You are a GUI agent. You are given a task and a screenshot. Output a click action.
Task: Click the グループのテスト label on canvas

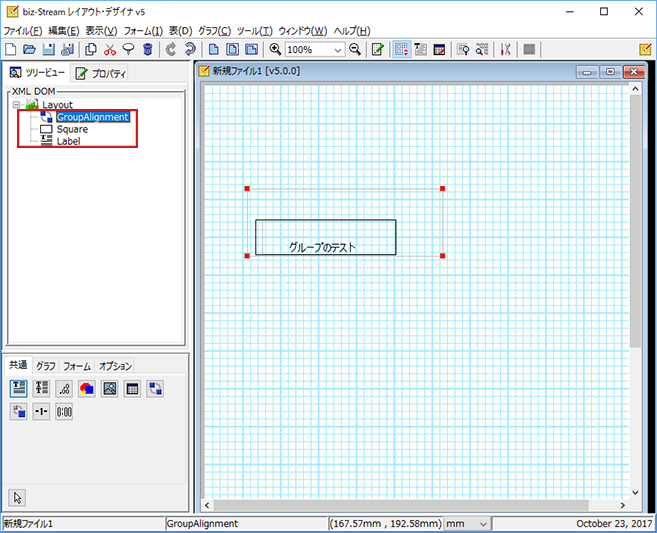click(322, 247)
